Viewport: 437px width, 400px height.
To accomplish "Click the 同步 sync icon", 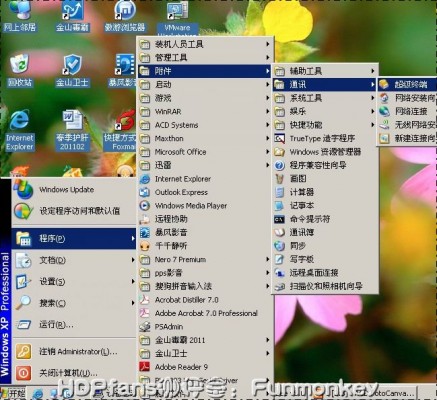I will (x=279, y=246).
